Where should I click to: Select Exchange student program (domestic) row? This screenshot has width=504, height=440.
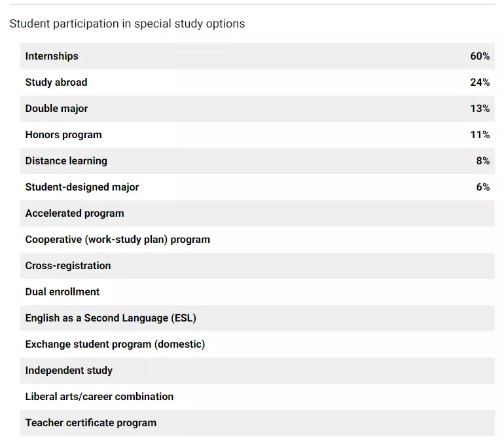tap(115, 344)
